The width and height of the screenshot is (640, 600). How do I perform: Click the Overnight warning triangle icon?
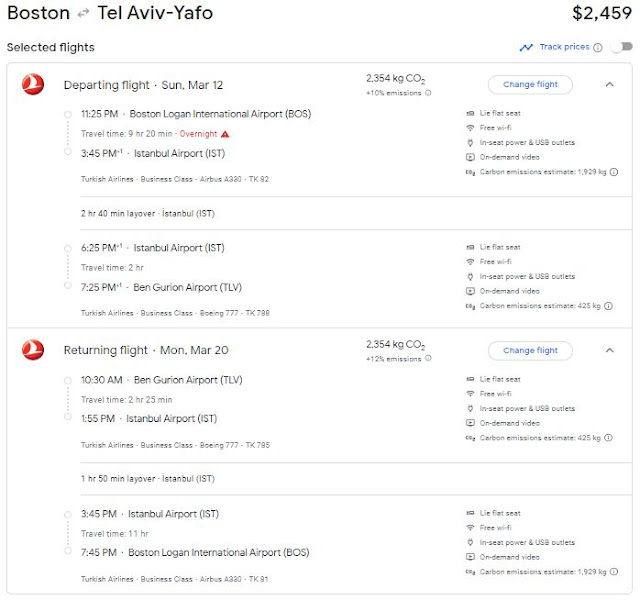225,133
